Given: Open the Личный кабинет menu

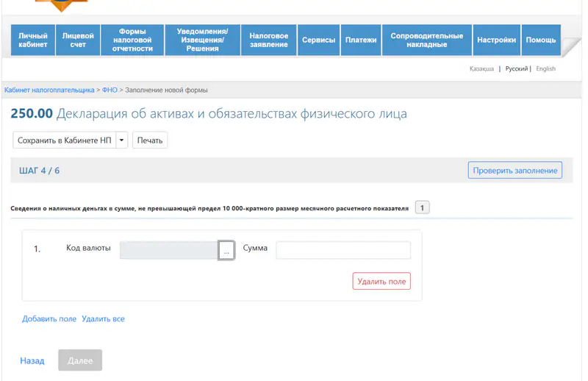Looking at the screenshot, I should [x=33, y=40].
